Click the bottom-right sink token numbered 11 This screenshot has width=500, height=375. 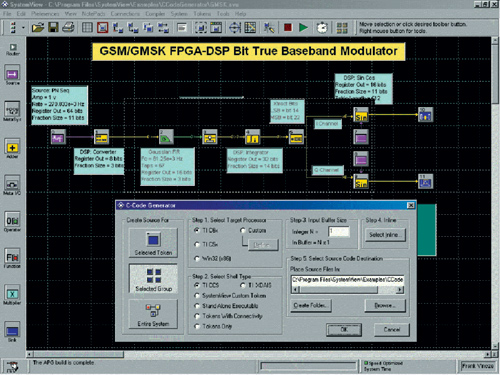pyautogui.click(x=425, y=181)
